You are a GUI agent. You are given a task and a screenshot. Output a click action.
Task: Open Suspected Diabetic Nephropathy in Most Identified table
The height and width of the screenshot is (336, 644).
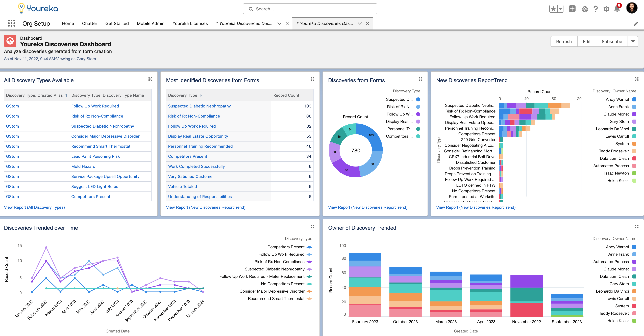[x=199, y=106]
